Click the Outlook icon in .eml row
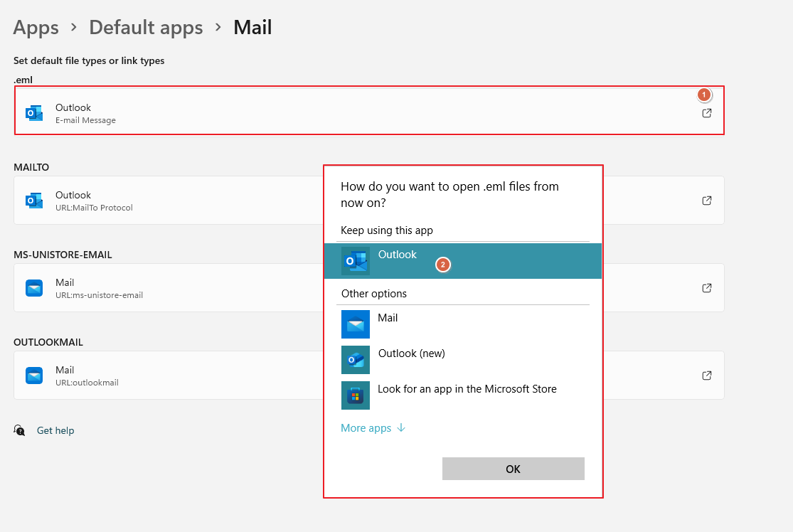This screenshot has width=793, height=532. tap(34, 113)
